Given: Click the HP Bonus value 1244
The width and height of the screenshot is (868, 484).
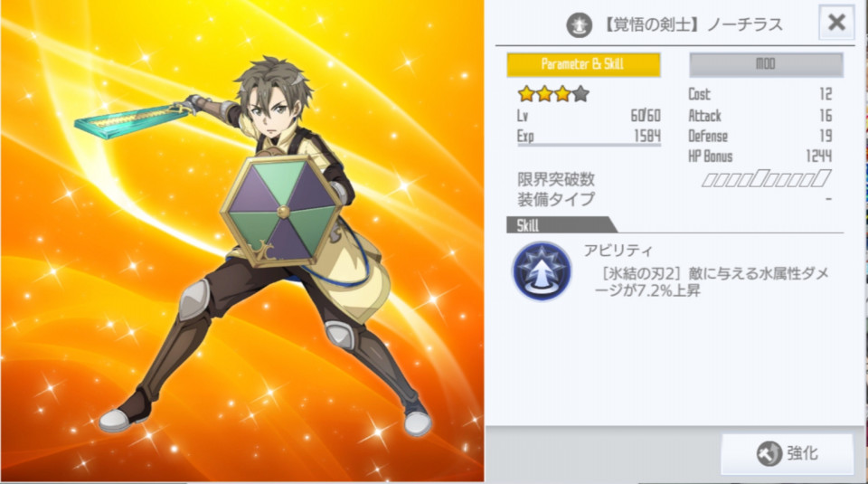Looking at the screenshot, I should pyautogui.click(x=819, y=157).
